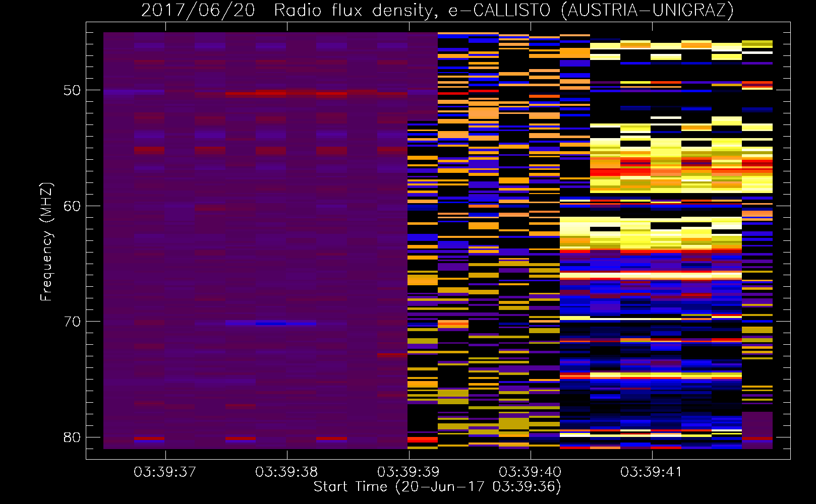Image resolution: width=816 pixels, height=504 pixels.
Task: Click the 03:39:37 time tick label
Action: [165, 472]
